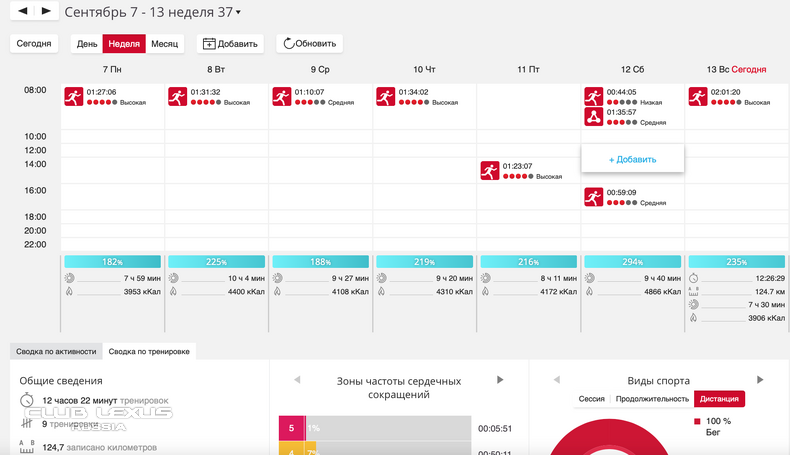Click the 182% activity bar for Monday

112,262
